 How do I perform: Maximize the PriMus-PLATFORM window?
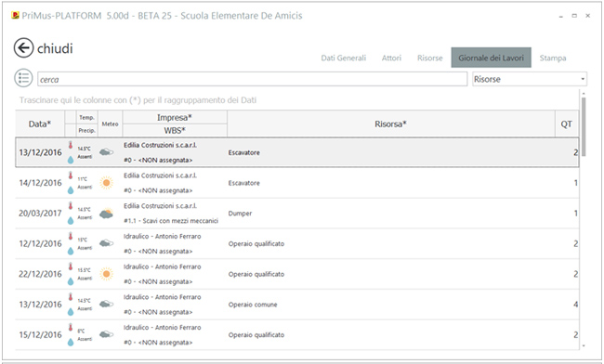pos(574,16)
